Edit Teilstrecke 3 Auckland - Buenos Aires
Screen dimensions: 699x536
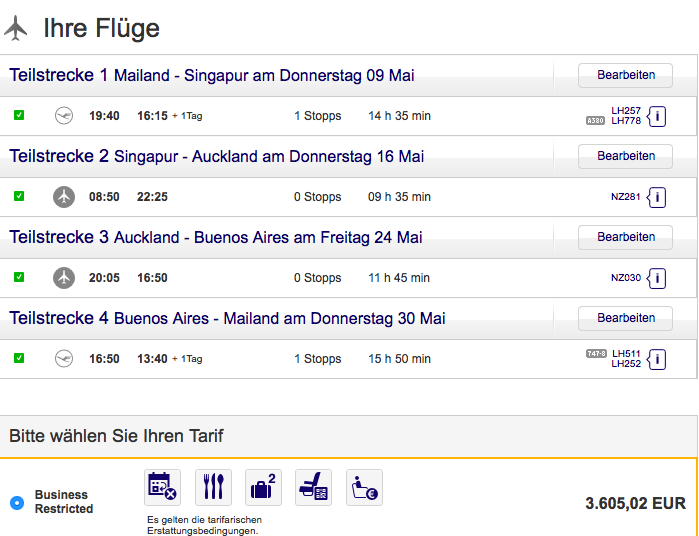tap(625, 237)
